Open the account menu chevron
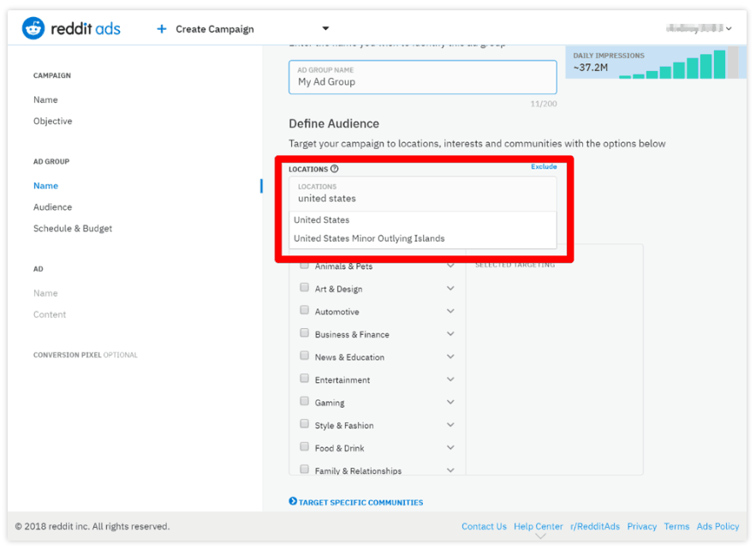Image resolution: width=756 pixels, height=556 pixels. pyautogui.click(x=729, y=28)
